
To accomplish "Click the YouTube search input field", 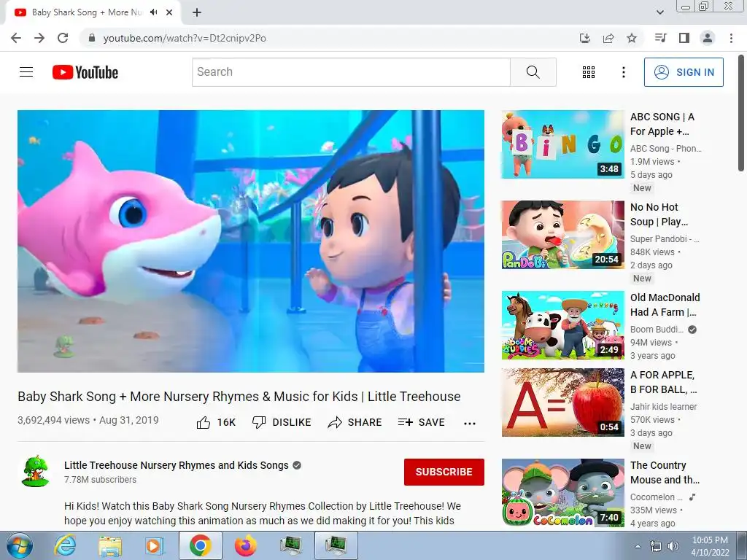I will [x=351, y=72].
